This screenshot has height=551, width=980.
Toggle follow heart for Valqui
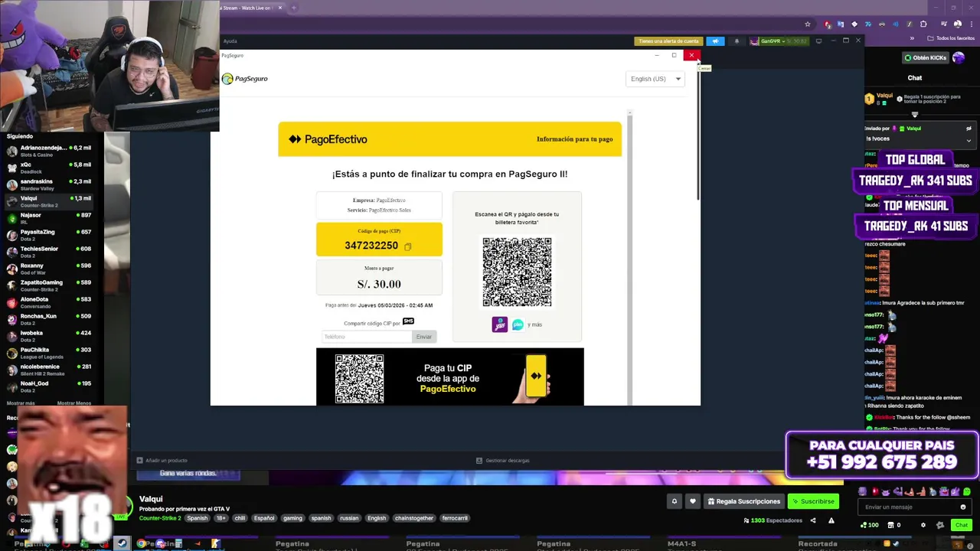pyautogui.click(x=693, y=501)
